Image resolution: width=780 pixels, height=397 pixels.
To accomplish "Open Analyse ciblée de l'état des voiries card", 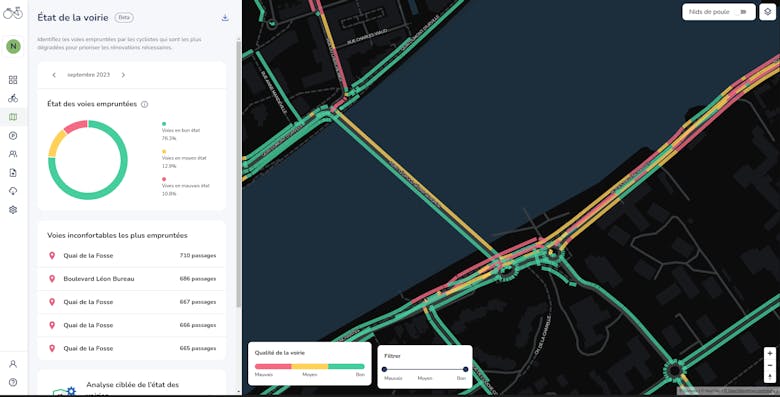I will coord(132,383).
